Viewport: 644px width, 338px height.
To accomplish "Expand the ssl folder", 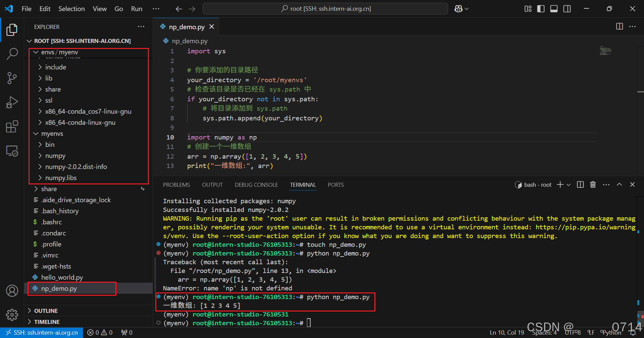I will click(89, 100).
